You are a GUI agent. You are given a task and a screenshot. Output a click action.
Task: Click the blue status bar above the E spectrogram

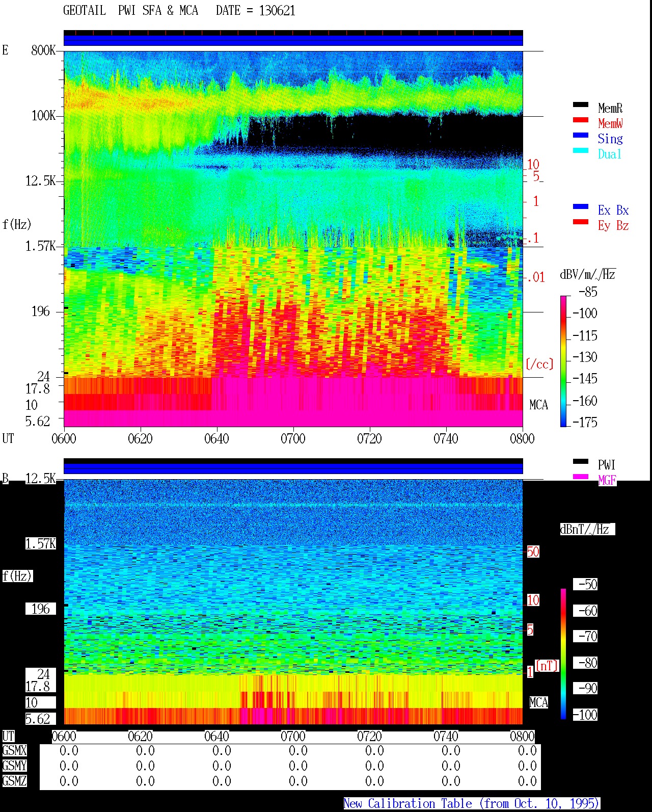click(x=293, y=40)
